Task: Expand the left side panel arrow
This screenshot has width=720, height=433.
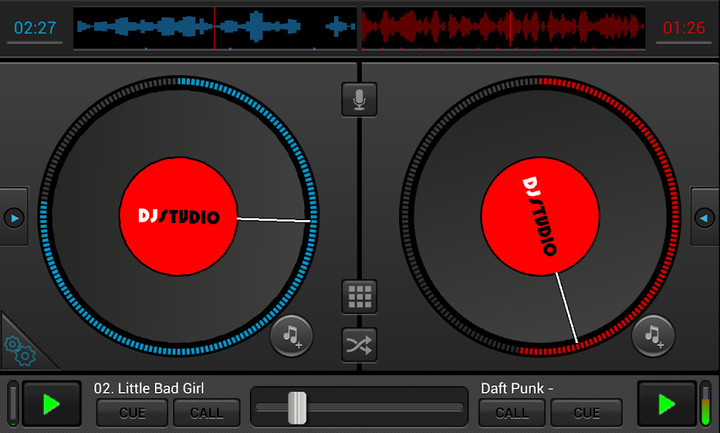Action: pos(14,218)
